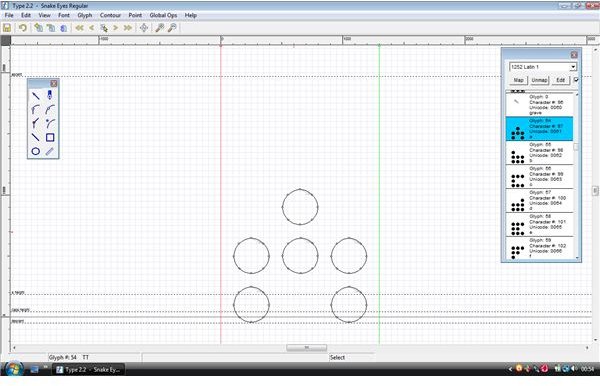Select the ruler measure tool in the toolbox
Screen dimensions: 600x386
[50, 151]
